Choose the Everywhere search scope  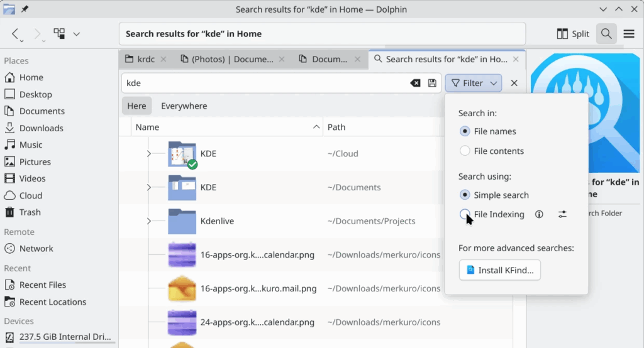point(184,106)
